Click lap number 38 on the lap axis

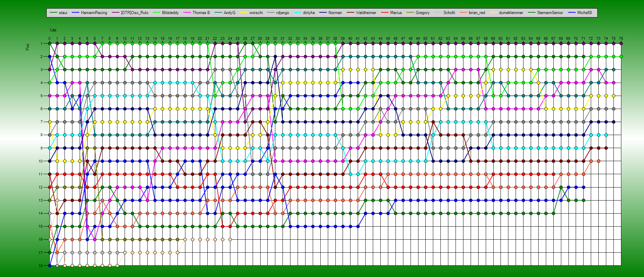(x=335, y=39)
